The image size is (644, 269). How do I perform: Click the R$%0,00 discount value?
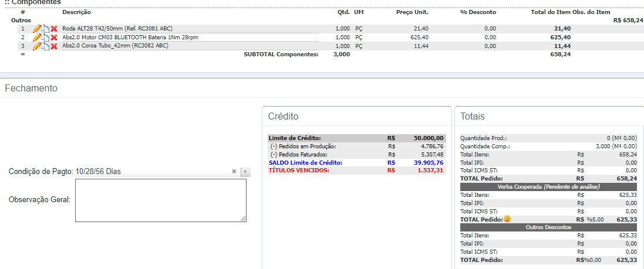coord(589,260)
